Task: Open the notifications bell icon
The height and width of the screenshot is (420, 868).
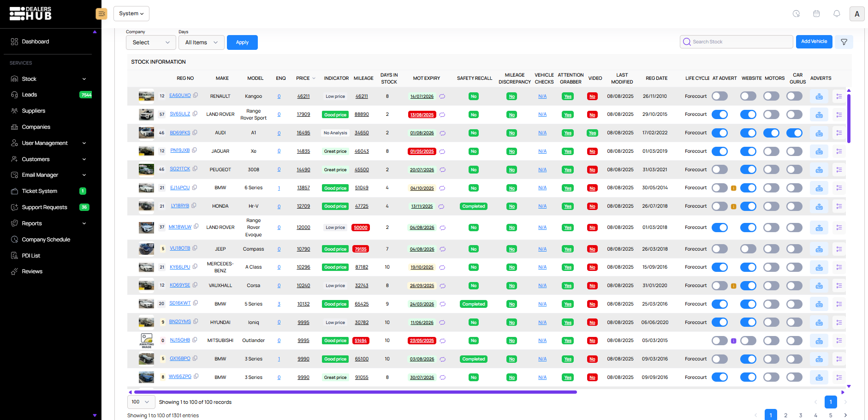Action: [x=837, y=14]
